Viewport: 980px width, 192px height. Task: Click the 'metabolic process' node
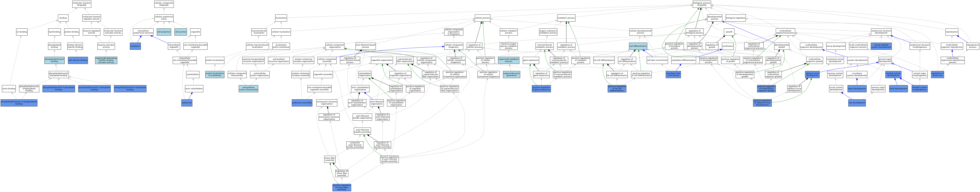pyautogui.click(x=566, y=18)
